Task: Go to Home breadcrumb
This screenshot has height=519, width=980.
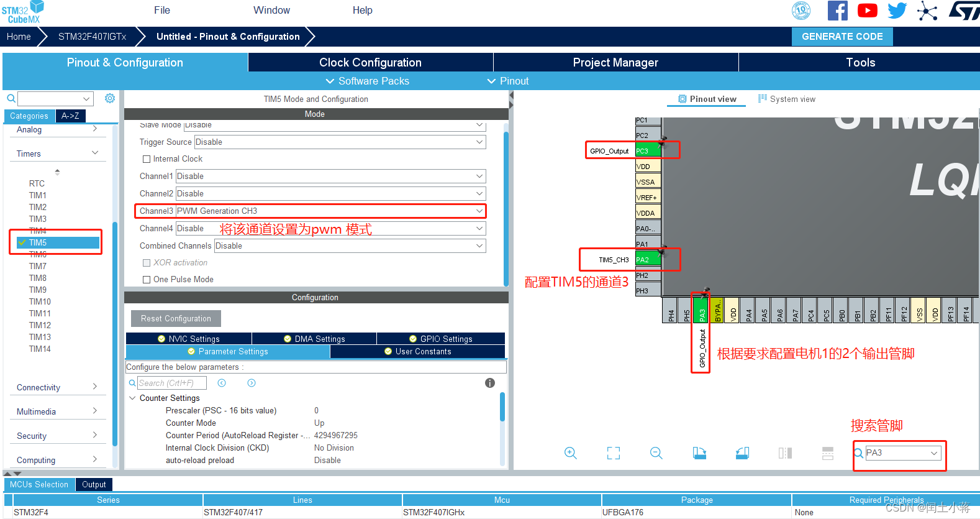Action: coord(19,37)
